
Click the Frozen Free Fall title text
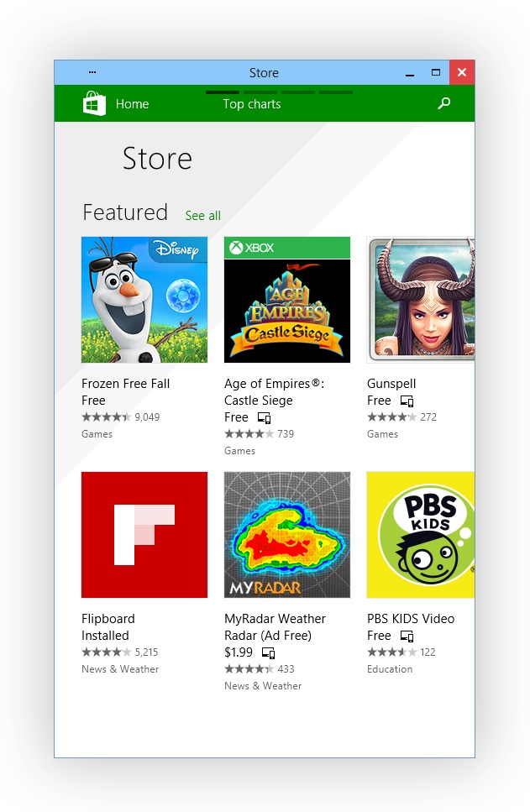pyautogui.click(x=125, y=384)
